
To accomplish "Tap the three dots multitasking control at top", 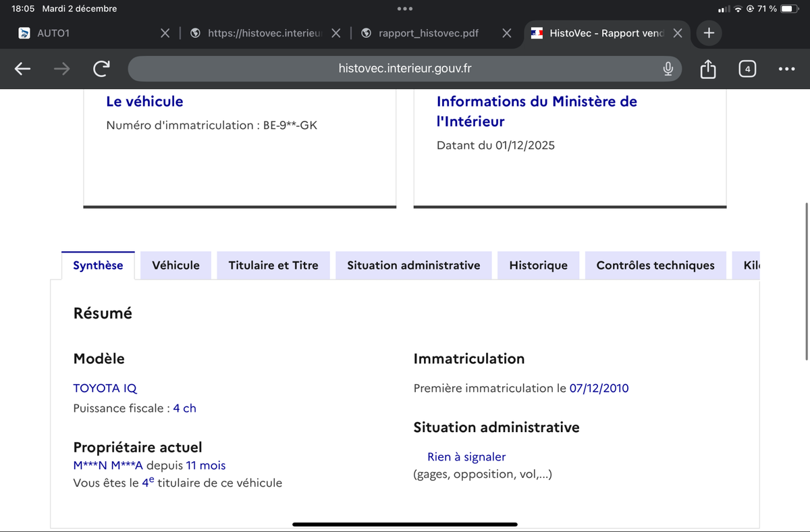I will [x=405, y=9].
